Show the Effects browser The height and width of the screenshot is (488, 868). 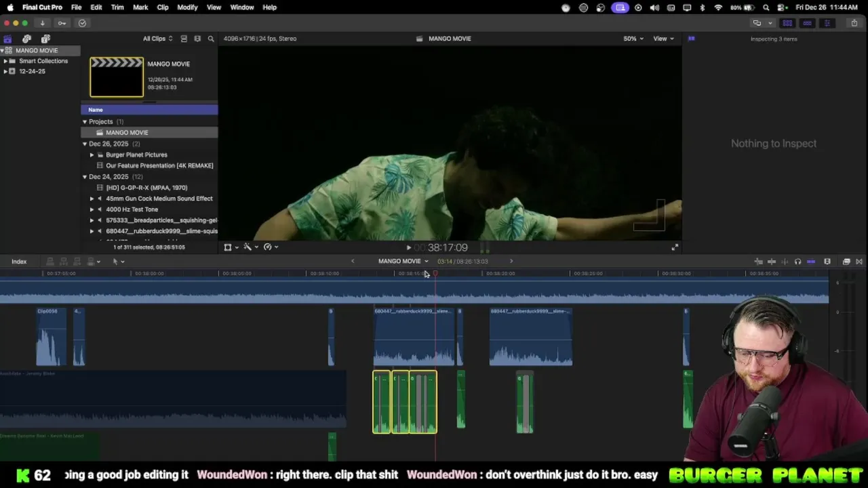click(x=846, y=262)
